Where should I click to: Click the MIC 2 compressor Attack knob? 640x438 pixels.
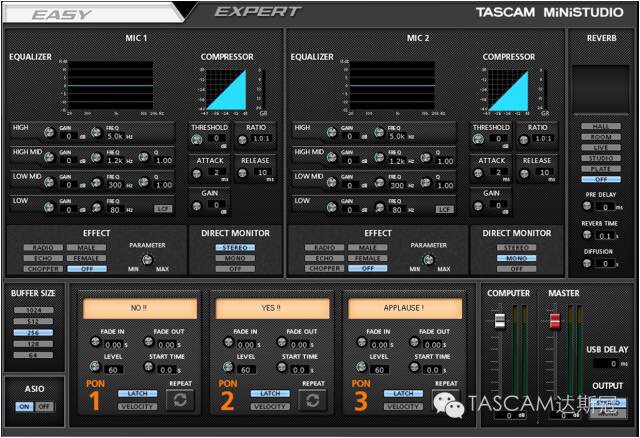[479, 174]
